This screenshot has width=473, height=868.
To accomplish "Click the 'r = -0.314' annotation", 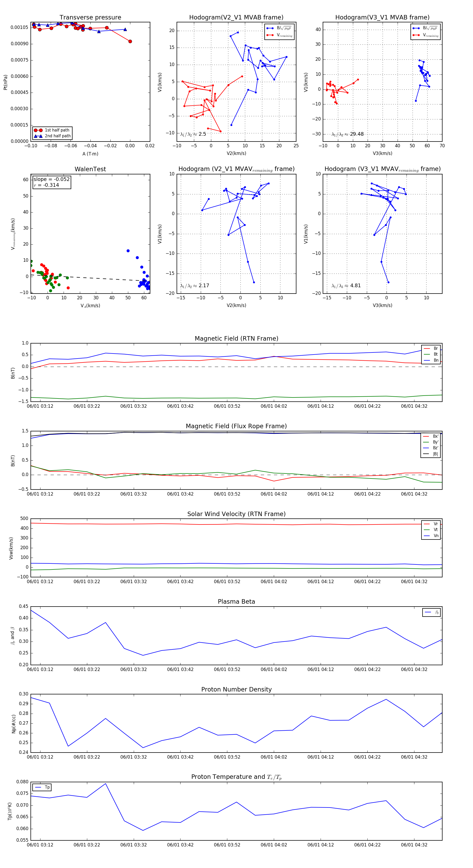I will pyautogui.click(x=47, y=185).
